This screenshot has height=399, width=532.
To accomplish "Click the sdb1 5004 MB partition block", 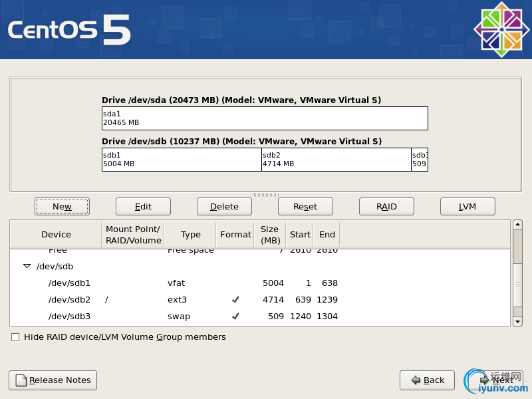I will [182, 160].
